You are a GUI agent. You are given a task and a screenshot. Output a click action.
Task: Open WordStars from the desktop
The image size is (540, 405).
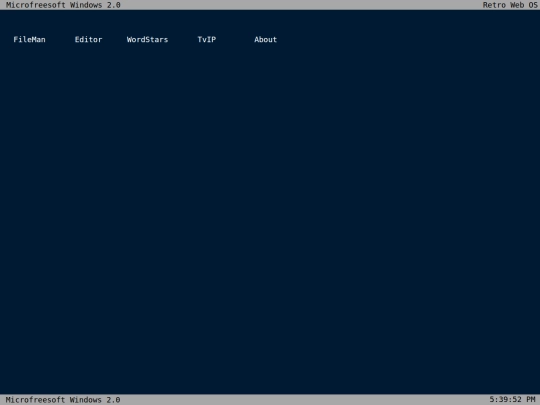point(147,40)
